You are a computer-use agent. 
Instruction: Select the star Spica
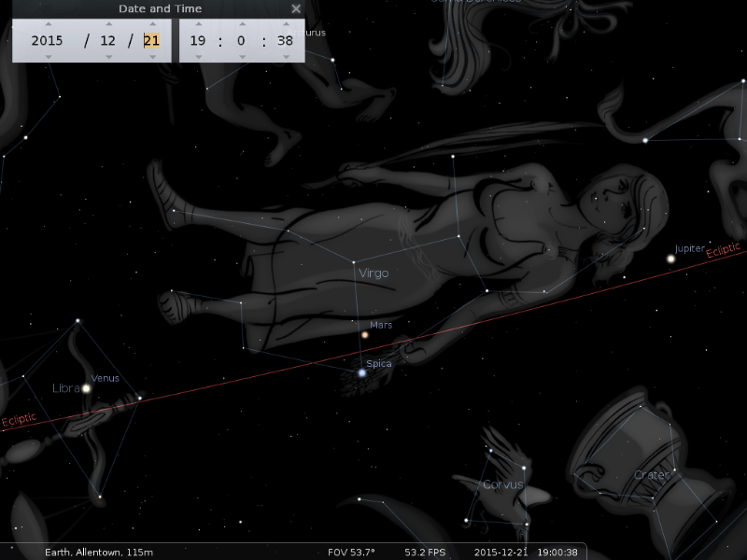point(361,373)
